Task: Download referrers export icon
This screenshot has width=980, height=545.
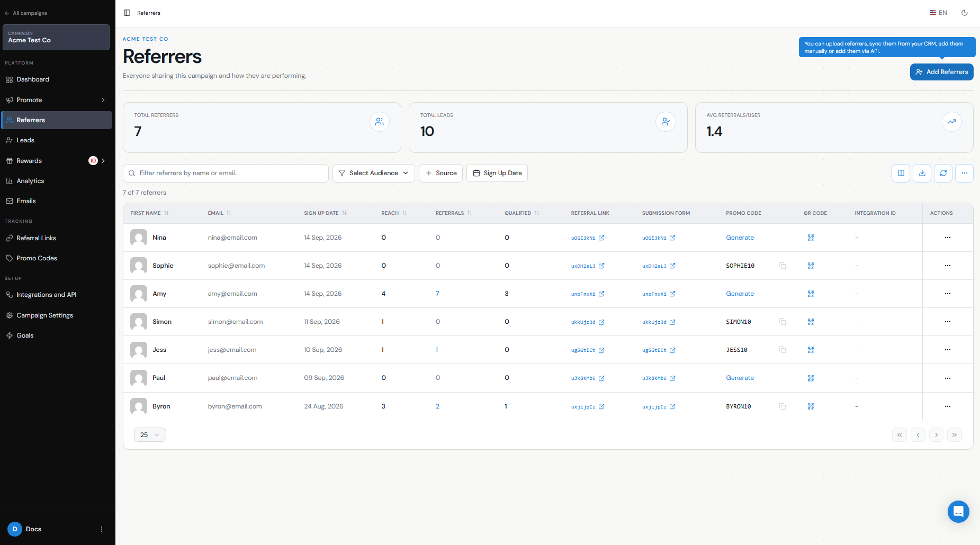Action: tap(922, 173)
